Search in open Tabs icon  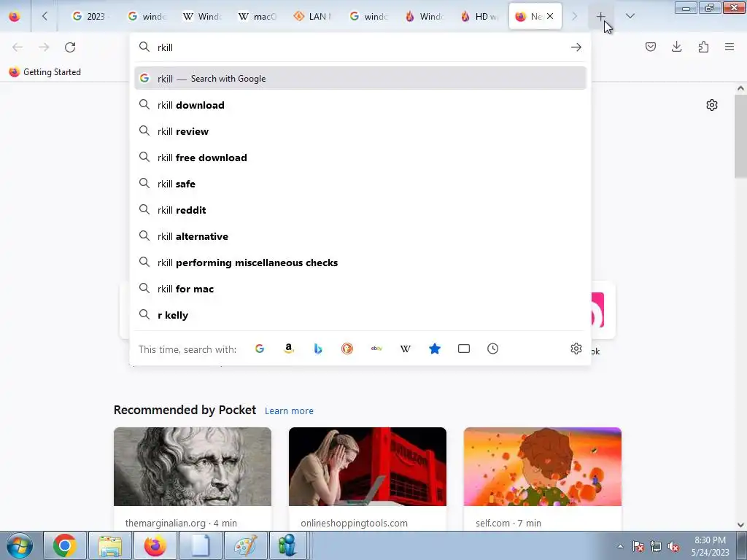(x=463, y=349)
